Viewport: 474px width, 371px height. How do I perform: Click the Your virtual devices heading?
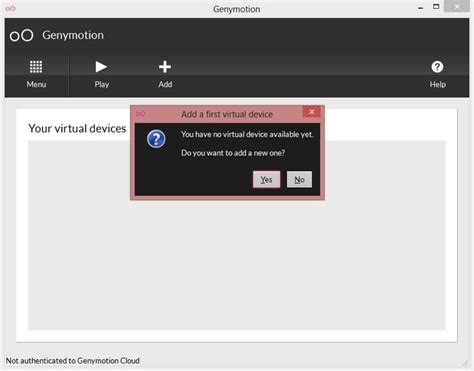(x=77, y=128)
